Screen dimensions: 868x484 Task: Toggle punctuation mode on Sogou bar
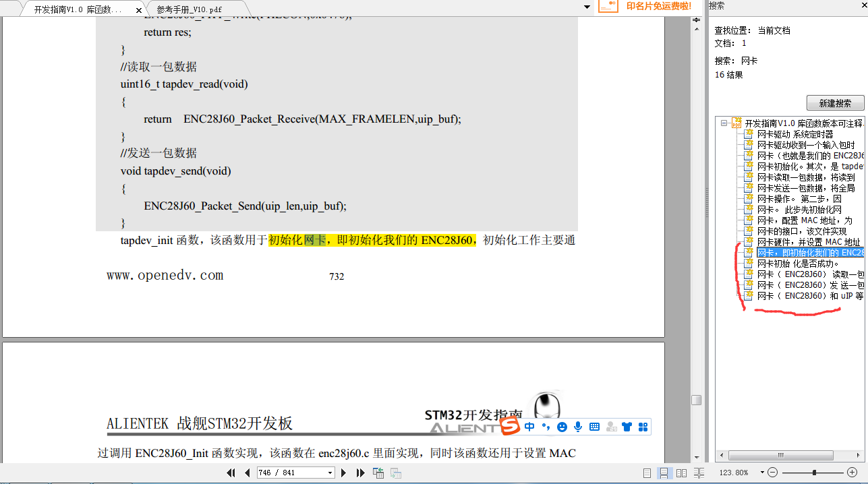point(546,427)
